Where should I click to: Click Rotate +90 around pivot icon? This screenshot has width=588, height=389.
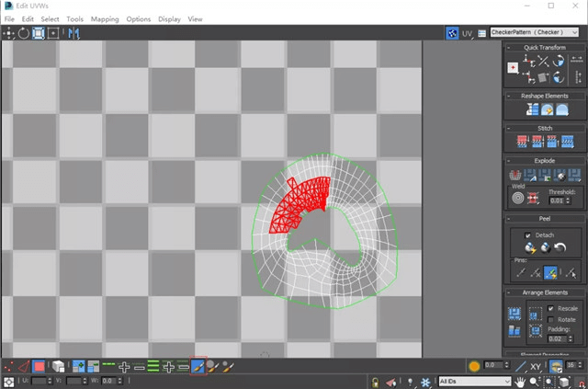(x=559, y=61)
